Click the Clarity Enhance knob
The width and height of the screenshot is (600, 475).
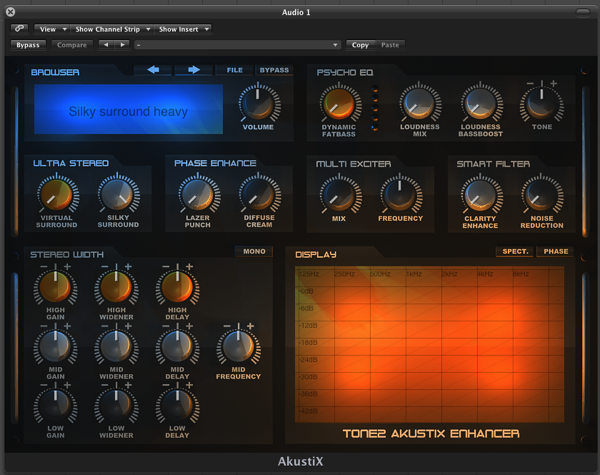pos(481,192)
